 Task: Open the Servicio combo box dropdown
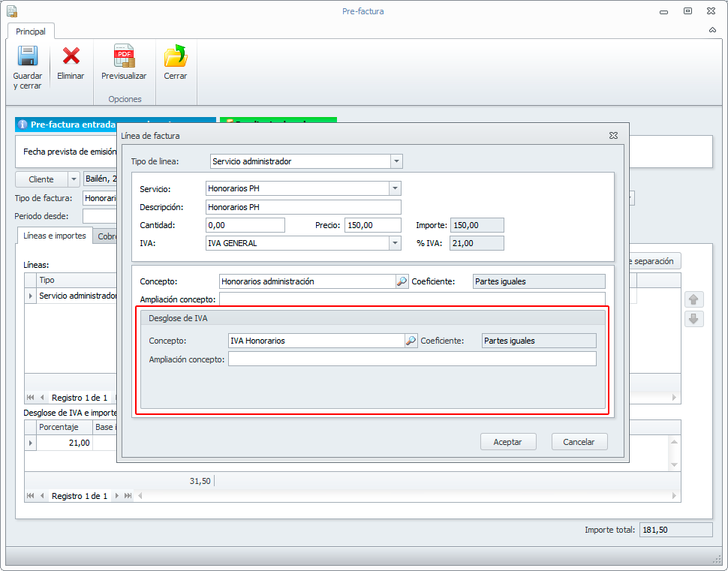click(x=395, y=188)
